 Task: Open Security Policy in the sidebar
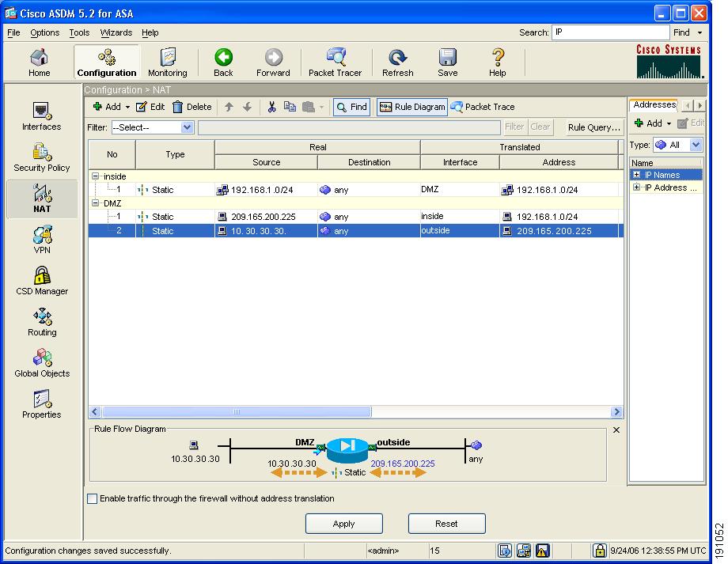tap(41, 158)
